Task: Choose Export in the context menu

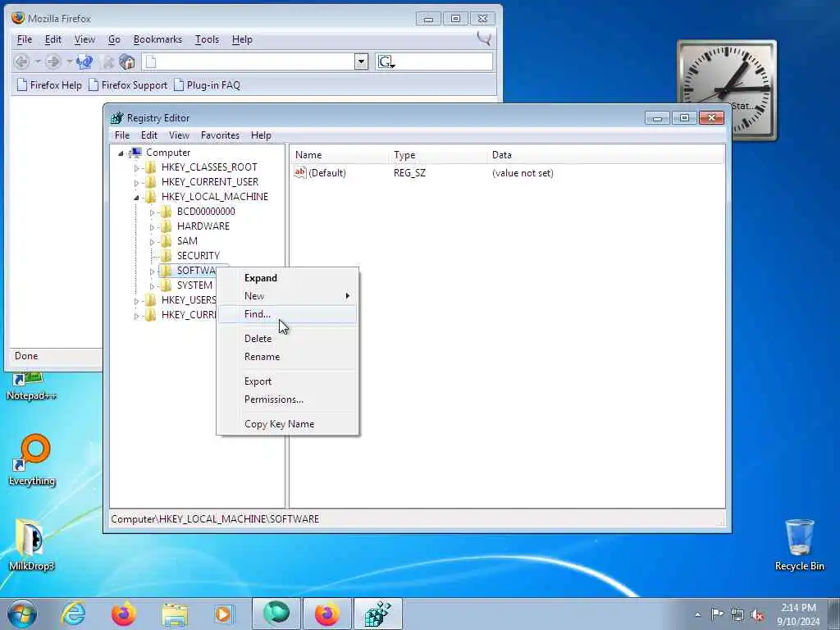Action: 288,381
